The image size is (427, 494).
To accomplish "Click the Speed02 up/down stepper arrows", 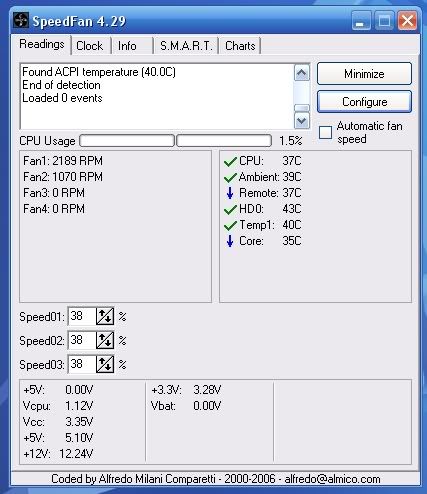I will point(105,340).
